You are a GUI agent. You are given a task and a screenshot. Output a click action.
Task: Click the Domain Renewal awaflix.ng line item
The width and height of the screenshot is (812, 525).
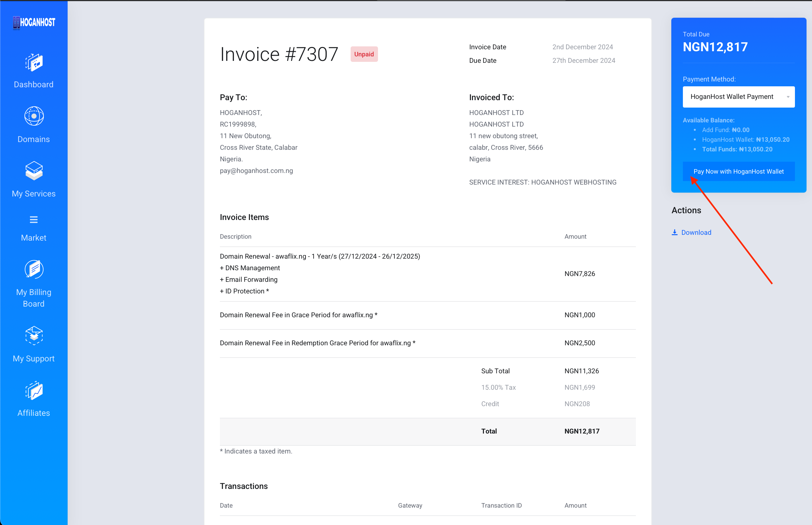(x=320, y=256)
